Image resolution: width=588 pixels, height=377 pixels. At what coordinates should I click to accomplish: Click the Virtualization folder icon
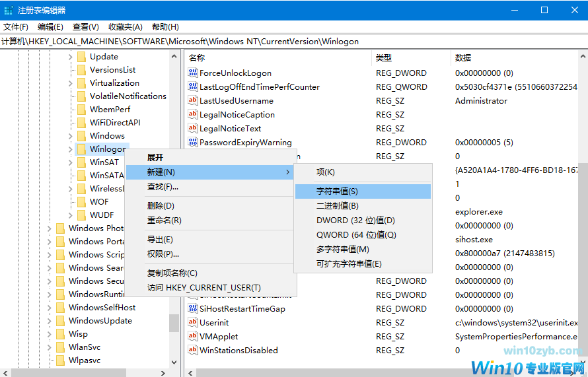(82, 83)
